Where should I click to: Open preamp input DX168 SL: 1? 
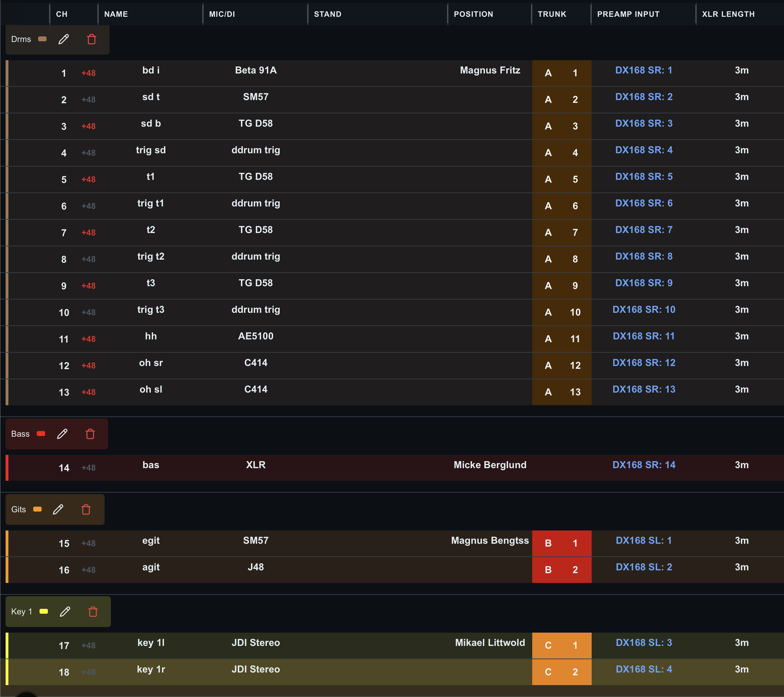(x=644, y=540)
